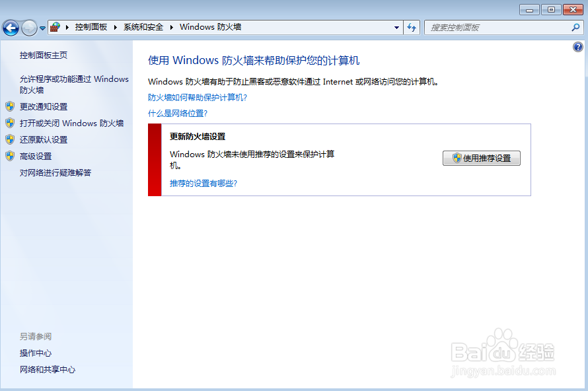
Task: Maximize the firewall window
Action: 551,10
